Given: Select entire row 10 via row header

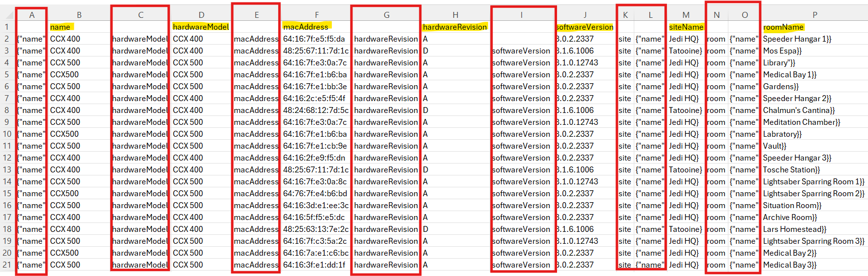Looking at the screenshot, I should click(x=7, y=134).
